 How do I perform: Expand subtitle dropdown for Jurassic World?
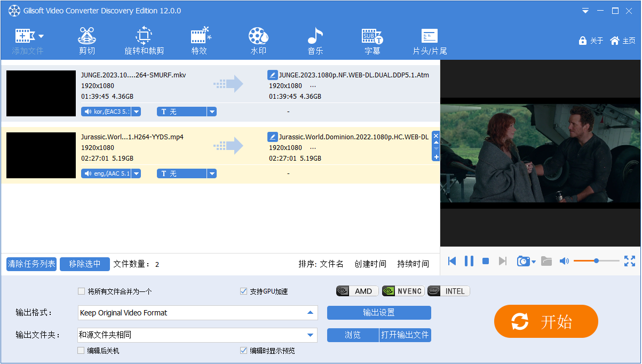pyautogui.click(x=212, y=173)
